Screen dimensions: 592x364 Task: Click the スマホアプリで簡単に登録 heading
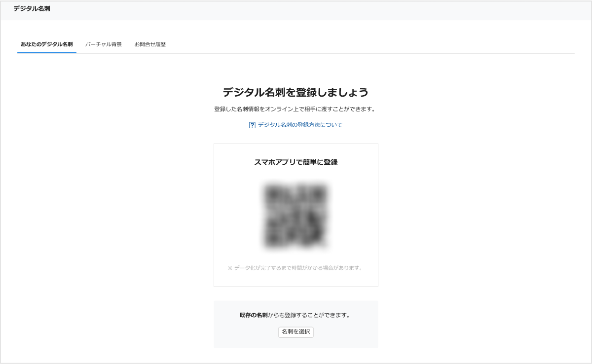point(296,162)
